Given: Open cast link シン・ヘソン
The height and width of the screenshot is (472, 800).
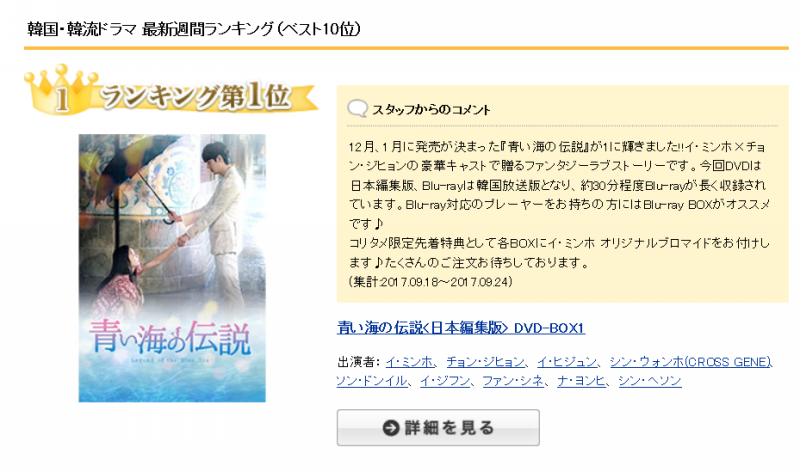Looking at the screenshot, I should coord(649,381).
